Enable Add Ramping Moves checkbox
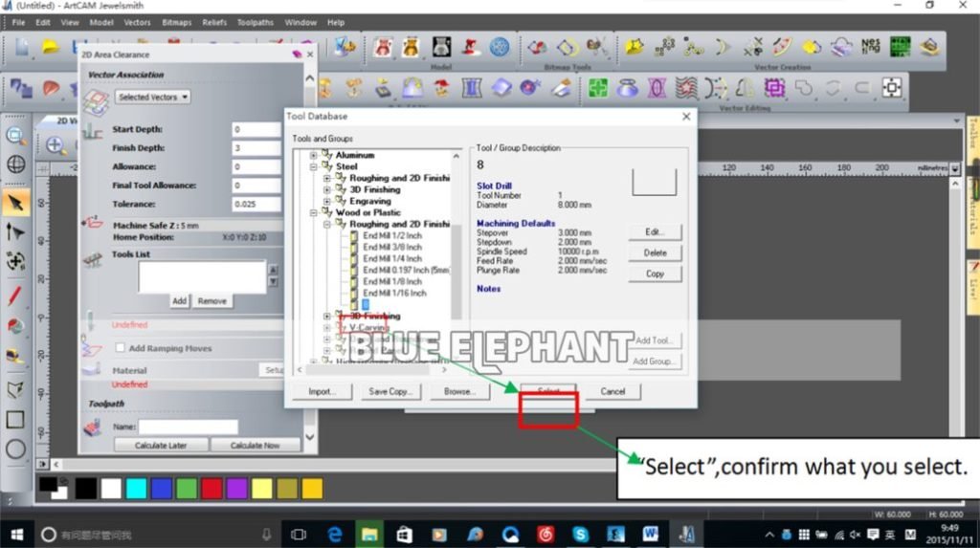Viewport: 980px width, 548px height. click(120, 347)
